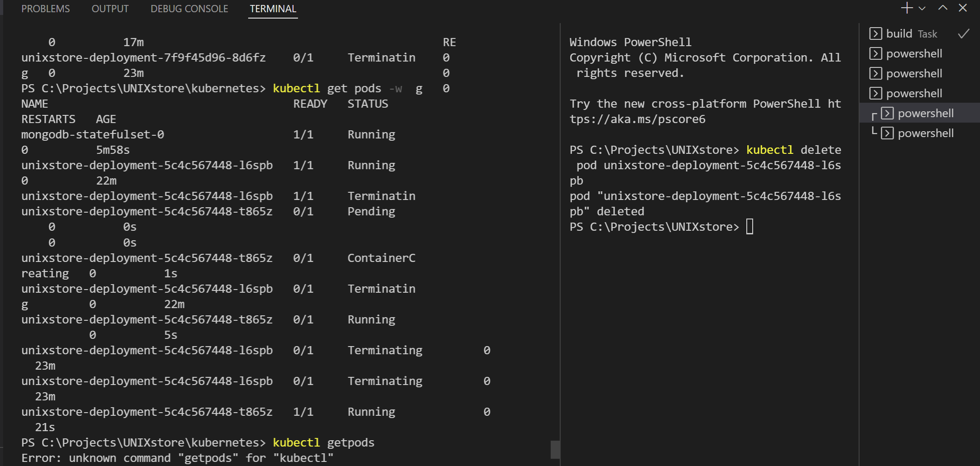Click the 'NAME' column header
Image resolution: width=980 pixels, height=466 pixels.
point(34,104)
